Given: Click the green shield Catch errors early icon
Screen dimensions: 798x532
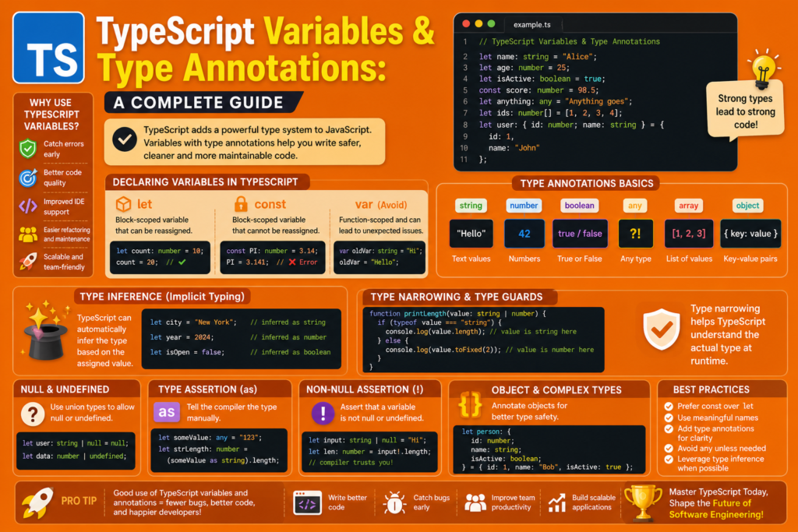Looking at the screenshot, I should coord(28,149).
